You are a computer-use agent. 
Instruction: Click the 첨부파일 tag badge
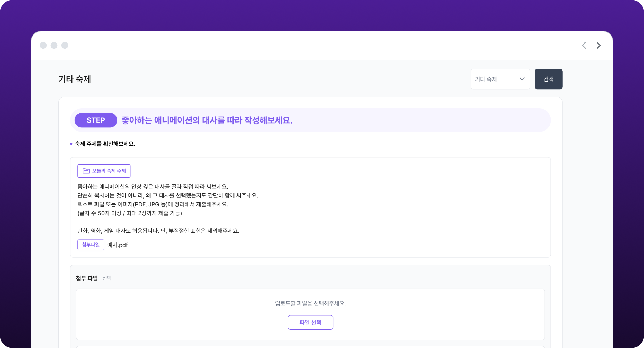91,245
